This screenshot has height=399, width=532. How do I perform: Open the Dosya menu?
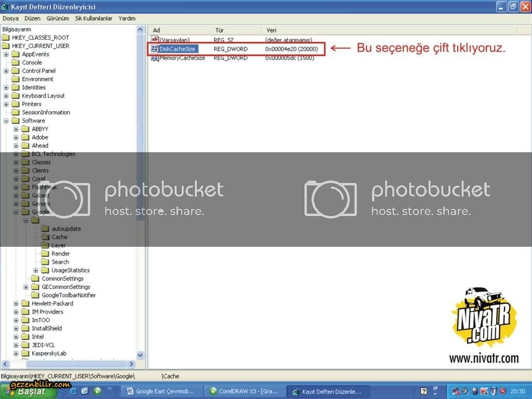[10, 18]
